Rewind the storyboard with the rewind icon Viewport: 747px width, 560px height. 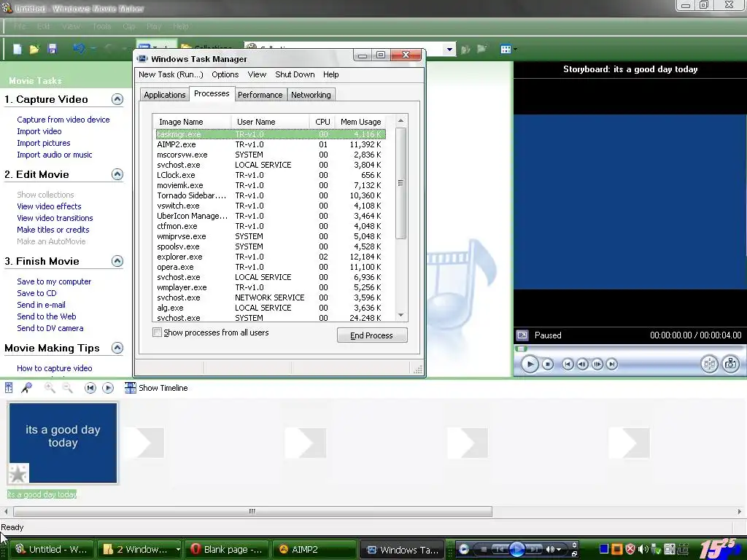pyautogui.click(x=90, y=388)
